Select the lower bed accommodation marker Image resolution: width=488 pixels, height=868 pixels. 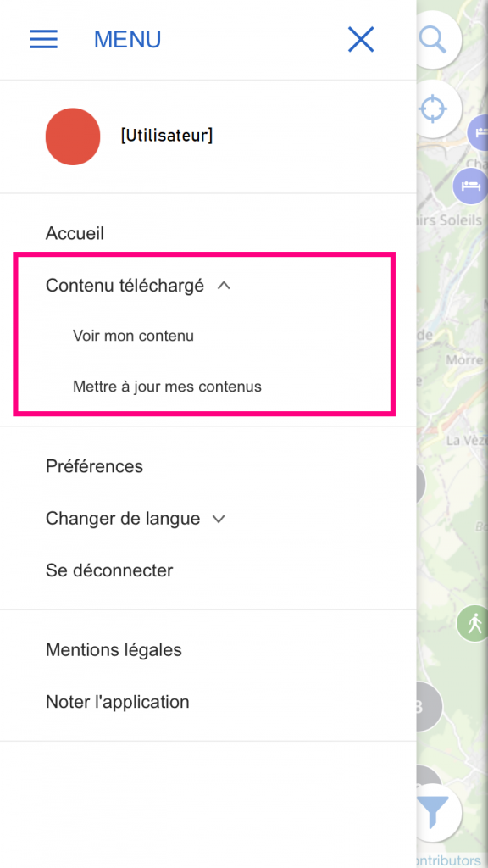(470, 186)
